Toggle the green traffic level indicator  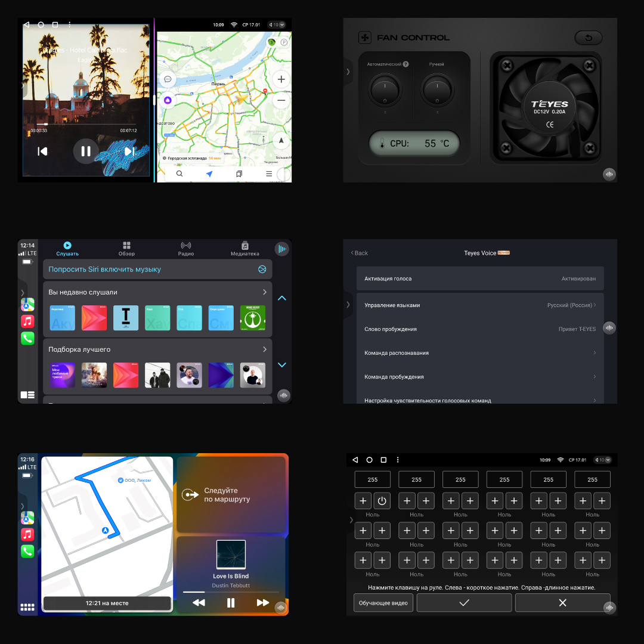pos(271,42)
